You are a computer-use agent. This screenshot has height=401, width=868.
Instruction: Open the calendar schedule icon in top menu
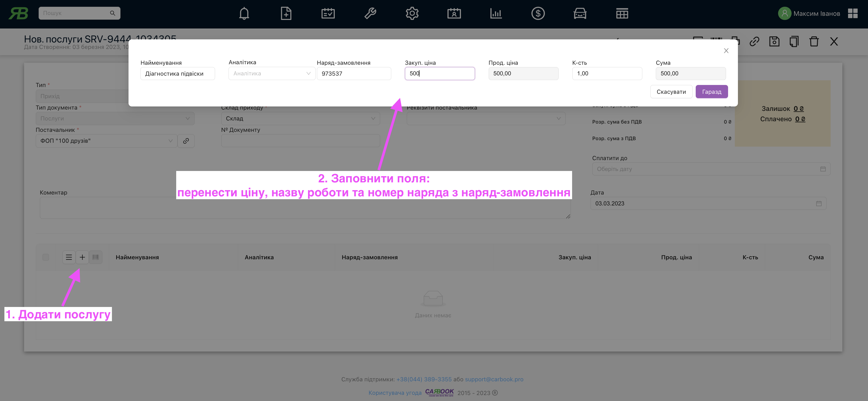328,13
